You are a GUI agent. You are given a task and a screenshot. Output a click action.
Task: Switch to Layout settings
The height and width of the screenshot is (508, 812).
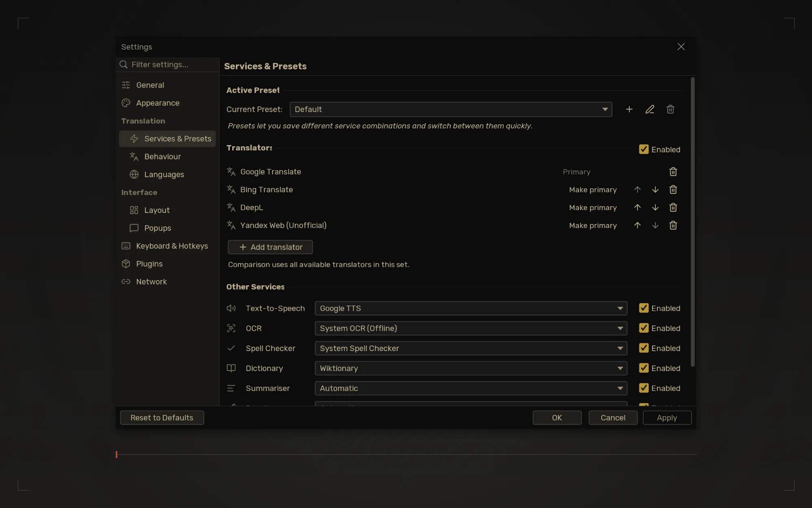point(167,210)
